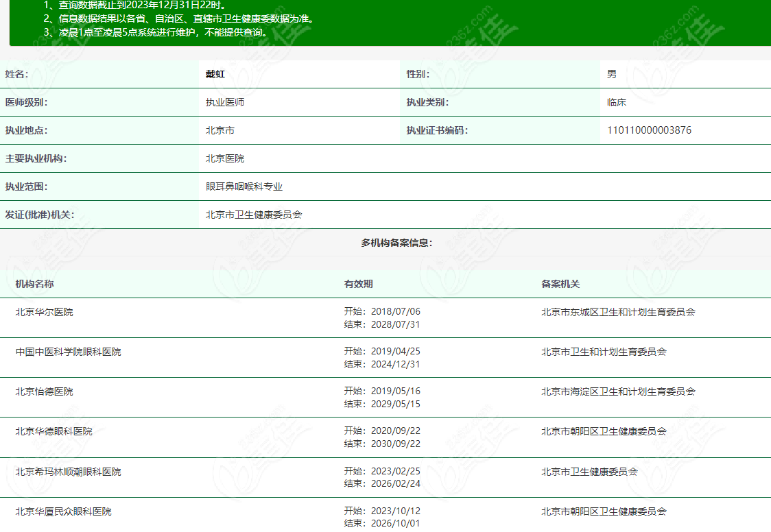
Task: Click the 执业医师 physician level value
Action: coord(225,102)
